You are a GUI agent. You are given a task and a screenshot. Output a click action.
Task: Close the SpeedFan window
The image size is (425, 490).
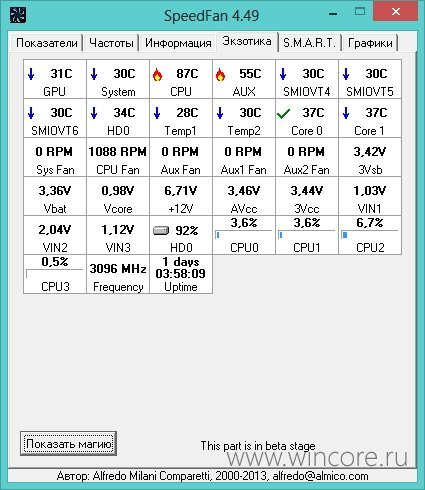click(x=396, y=12)
